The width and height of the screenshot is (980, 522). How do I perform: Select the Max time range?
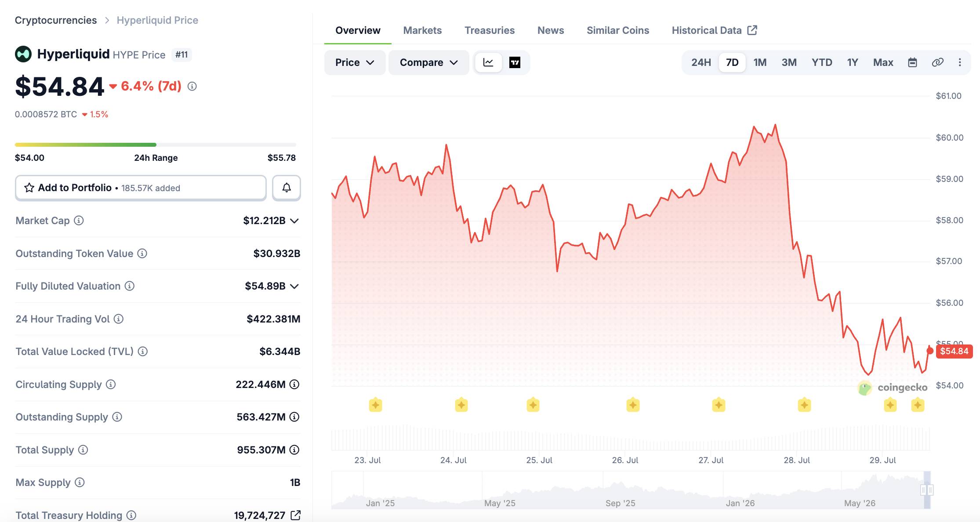click(883, 62)
